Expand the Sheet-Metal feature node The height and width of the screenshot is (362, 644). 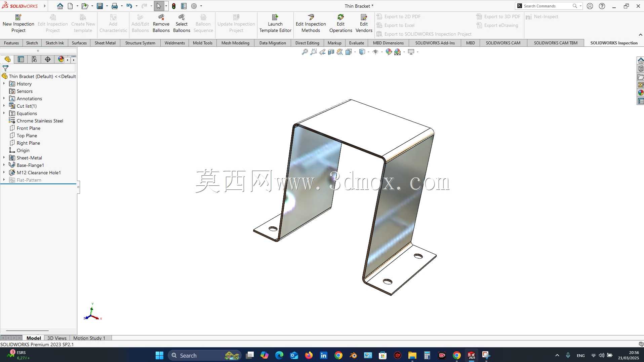(4, 157)
